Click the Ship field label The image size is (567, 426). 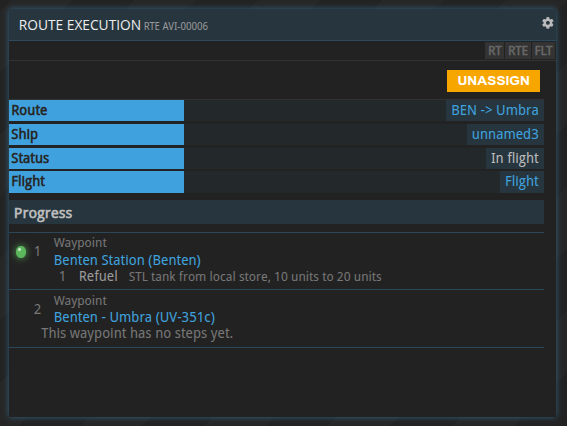coord(96,134)
